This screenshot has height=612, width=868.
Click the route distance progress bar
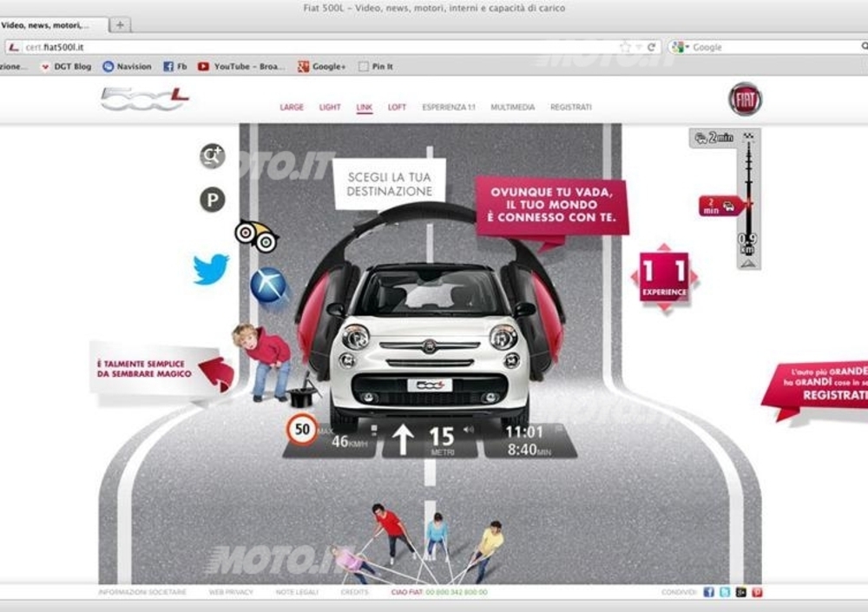point(746,200)
